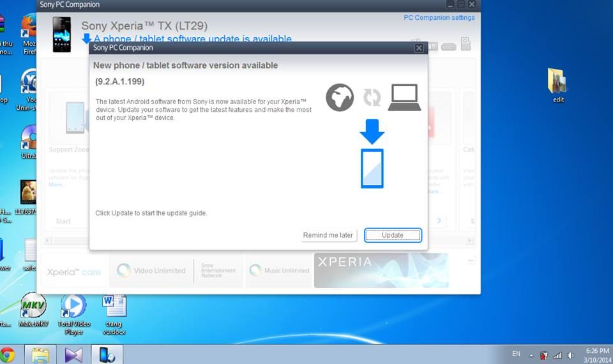Click the memory card status icon

click(x=465, y=44)
